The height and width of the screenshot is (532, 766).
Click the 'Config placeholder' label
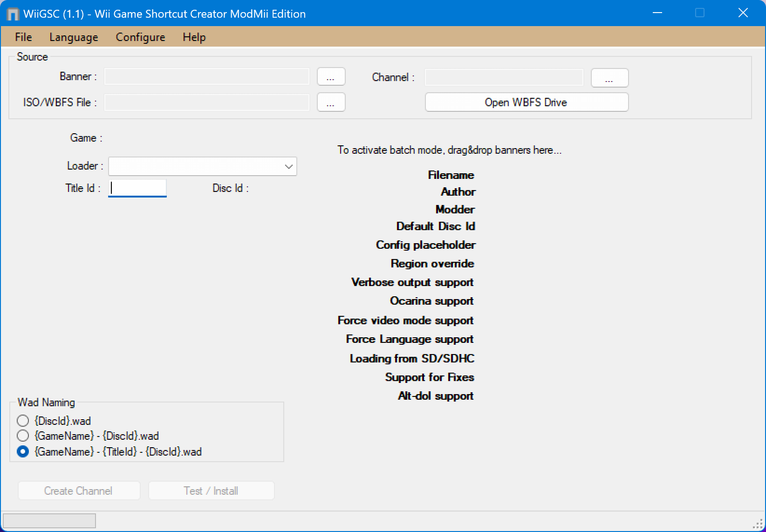pos(425,245)
